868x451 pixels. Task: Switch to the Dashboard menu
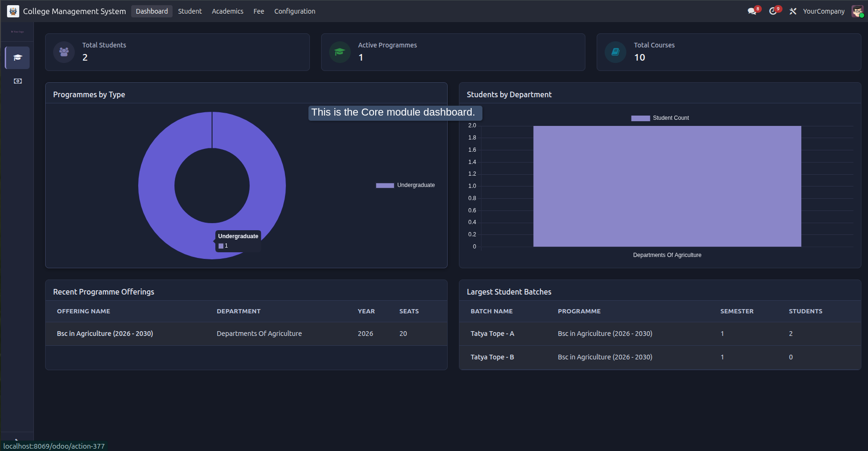pyautogui.click(x=152, y=11)
